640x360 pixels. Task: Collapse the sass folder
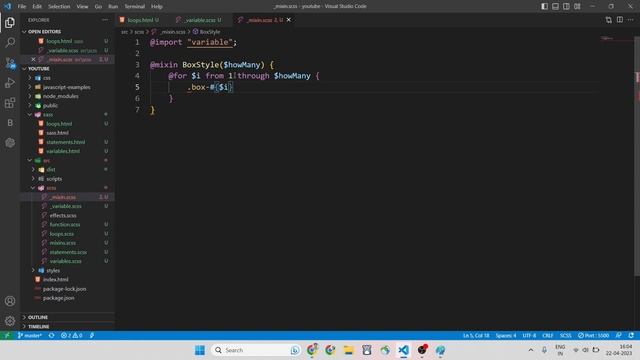tap(48, 115)
